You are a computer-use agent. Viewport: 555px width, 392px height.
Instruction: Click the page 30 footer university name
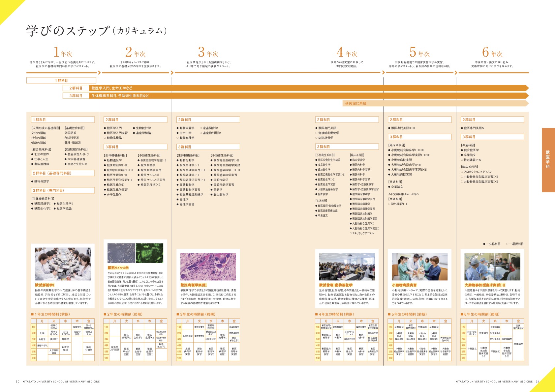click(61, 382)
